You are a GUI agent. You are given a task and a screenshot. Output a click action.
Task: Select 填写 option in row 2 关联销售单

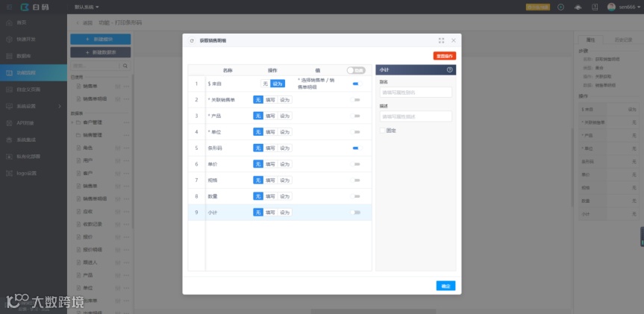point(270,100)
